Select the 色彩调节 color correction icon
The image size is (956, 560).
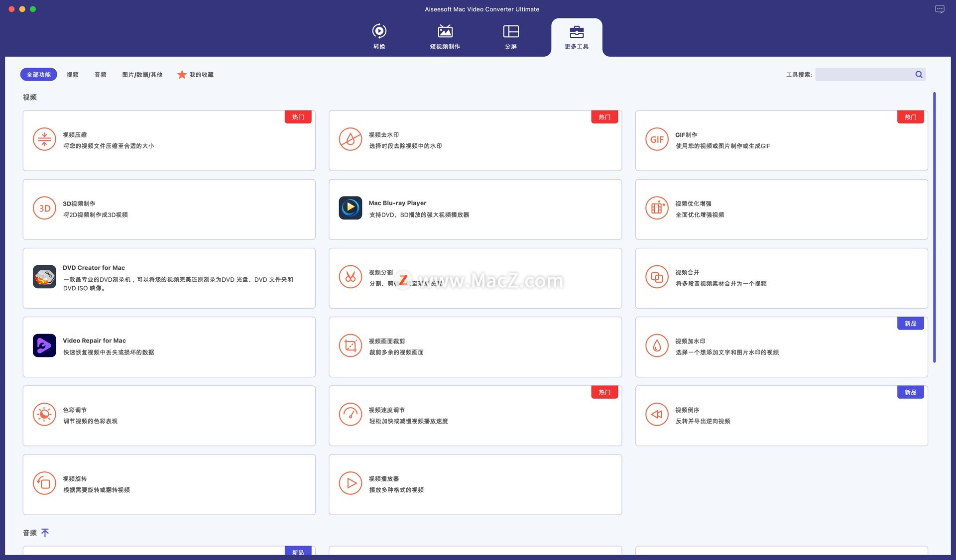[44, 414]
